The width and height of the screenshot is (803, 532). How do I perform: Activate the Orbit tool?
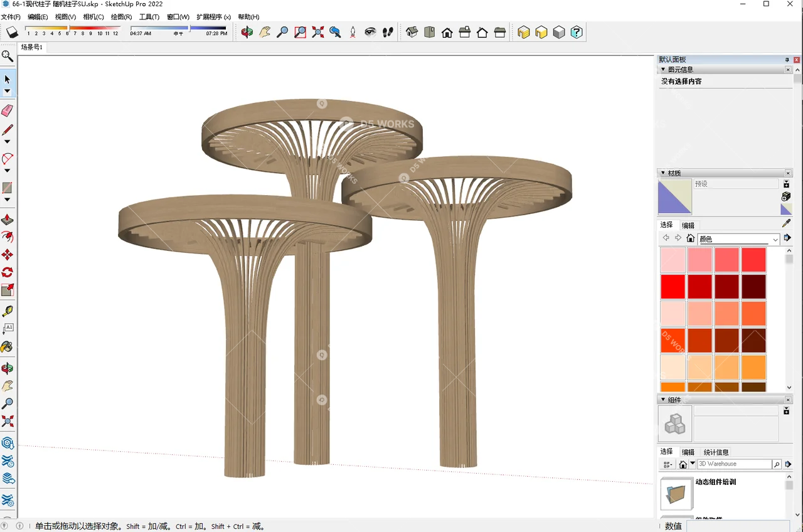[246, 32]
